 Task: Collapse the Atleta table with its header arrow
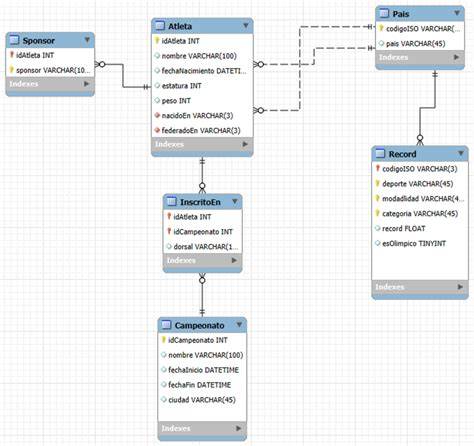(246, 26)
